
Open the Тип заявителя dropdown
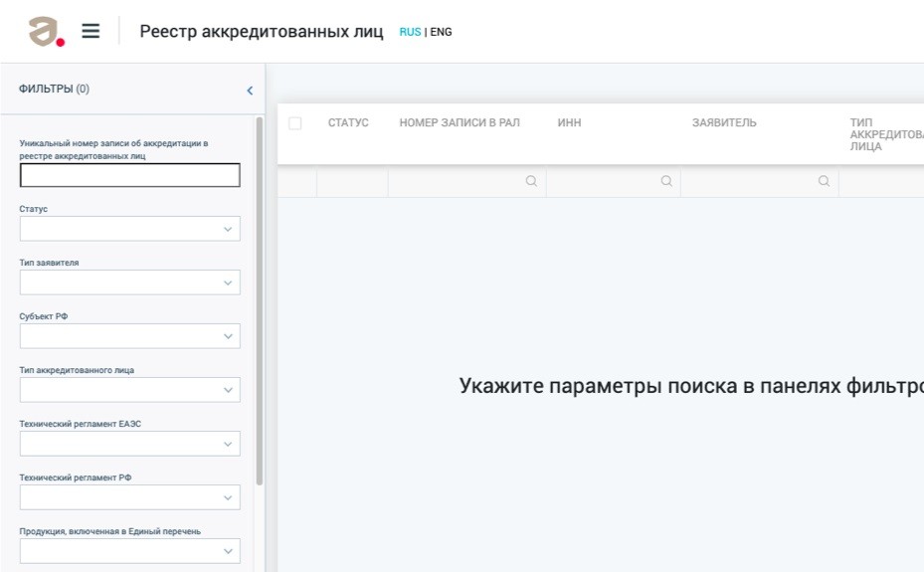coord(129,283)
